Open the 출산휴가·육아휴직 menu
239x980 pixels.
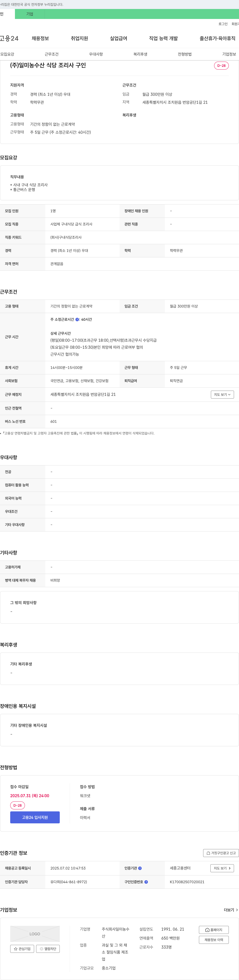[x=217, y=38]
